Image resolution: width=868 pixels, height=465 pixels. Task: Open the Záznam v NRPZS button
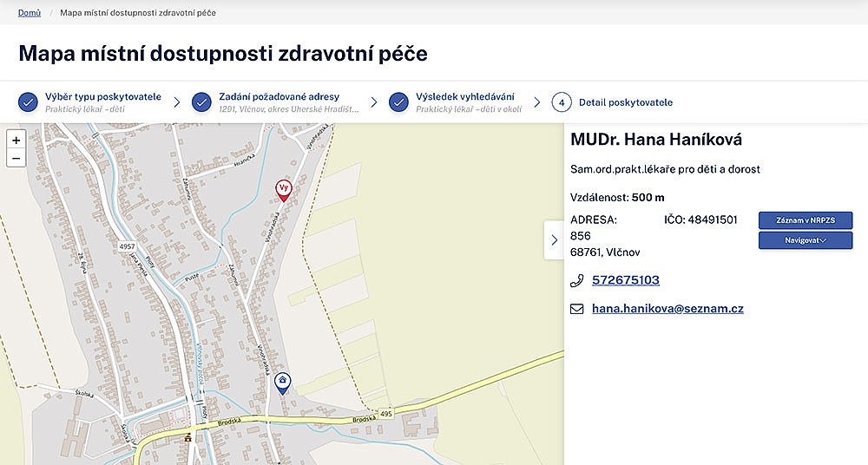pos(806,219)
